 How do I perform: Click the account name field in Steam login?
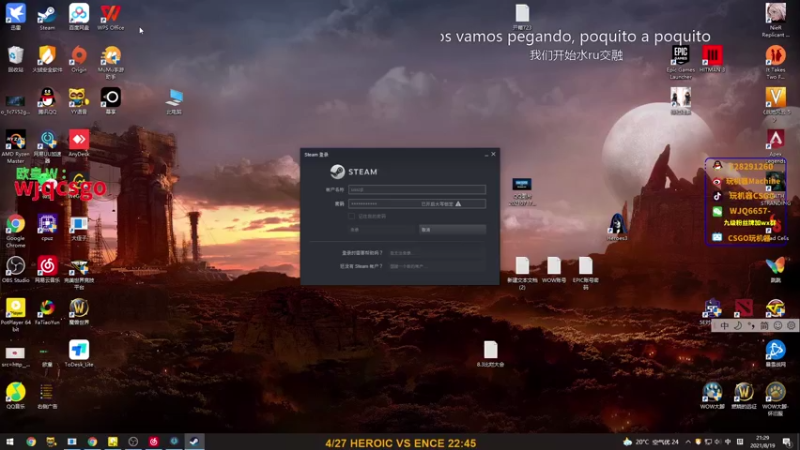click(x=417, y=189)
